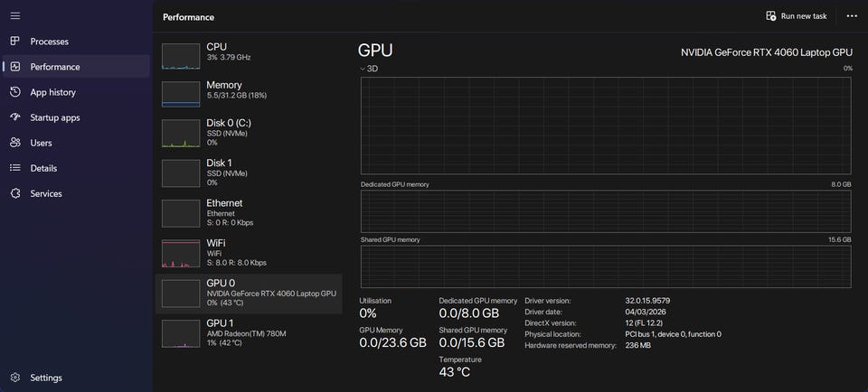Click the Details list icon

(x=15, y=168)
